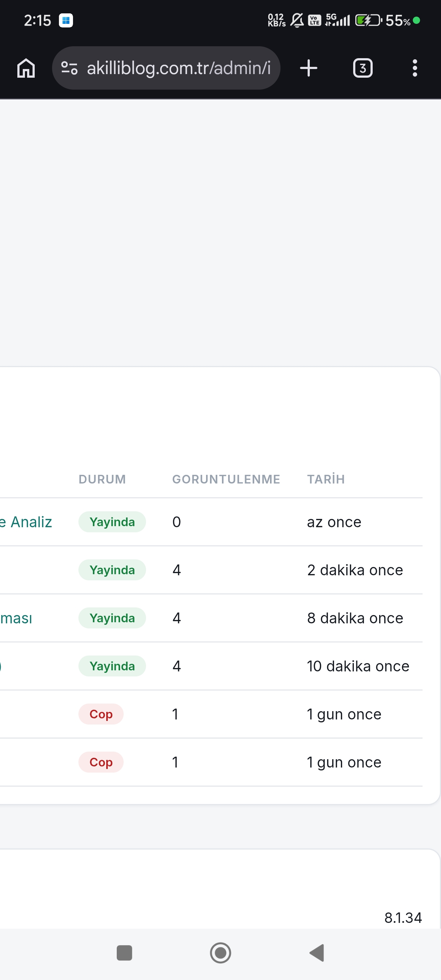Click the version number 8.1.34 text

(x=403, y=917)
